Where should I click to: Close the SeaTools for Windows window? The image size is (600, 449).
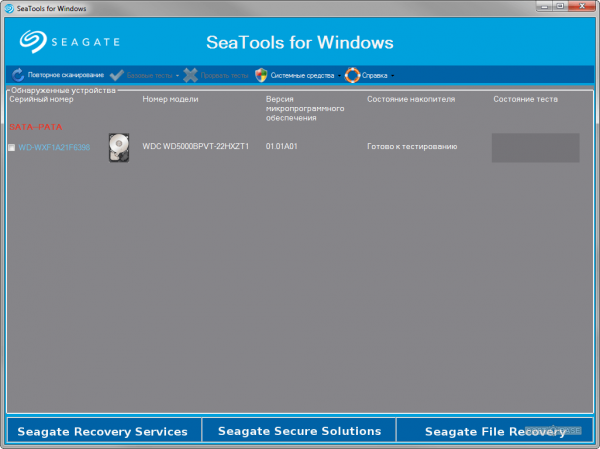(582, 6)
